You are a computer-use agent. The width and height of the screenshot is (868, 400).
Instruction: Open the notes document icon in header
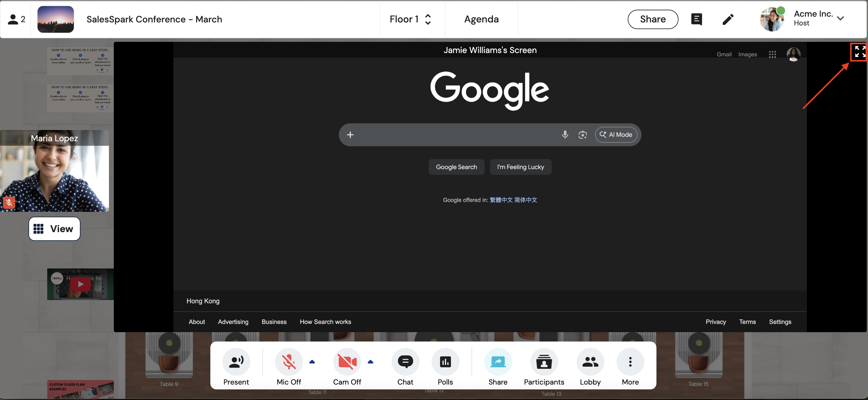696,19
